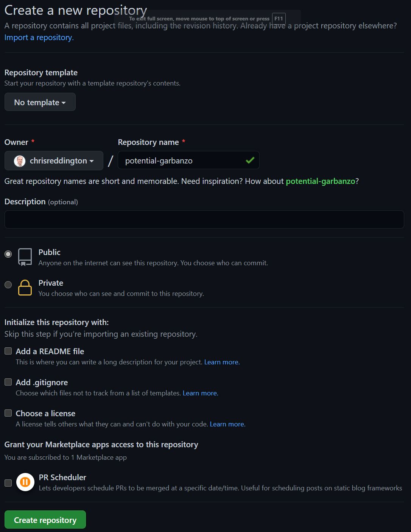Viewport: 411px width, 532px height.
Task: Click the Repository name text field
Action: pos(182,160)
